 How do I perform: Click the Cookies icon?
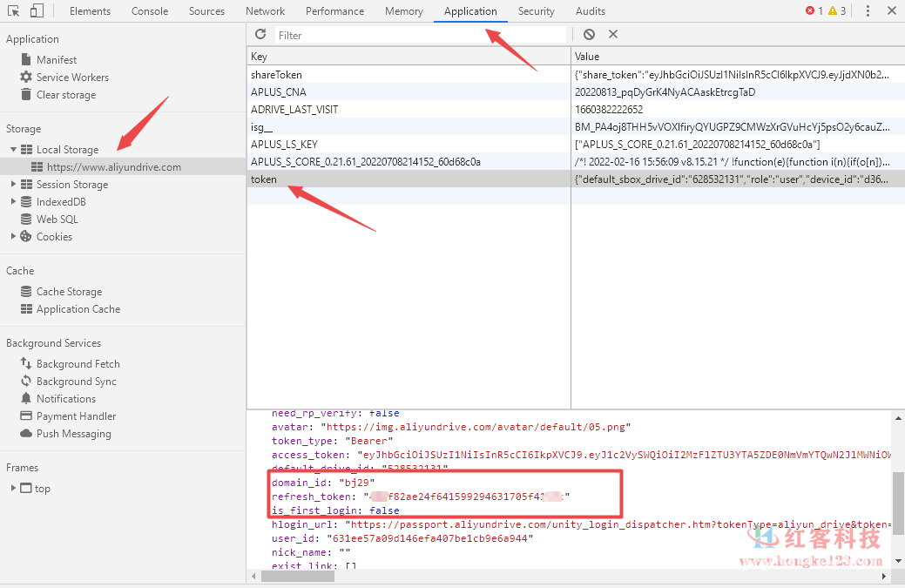(x=26, y=237)
